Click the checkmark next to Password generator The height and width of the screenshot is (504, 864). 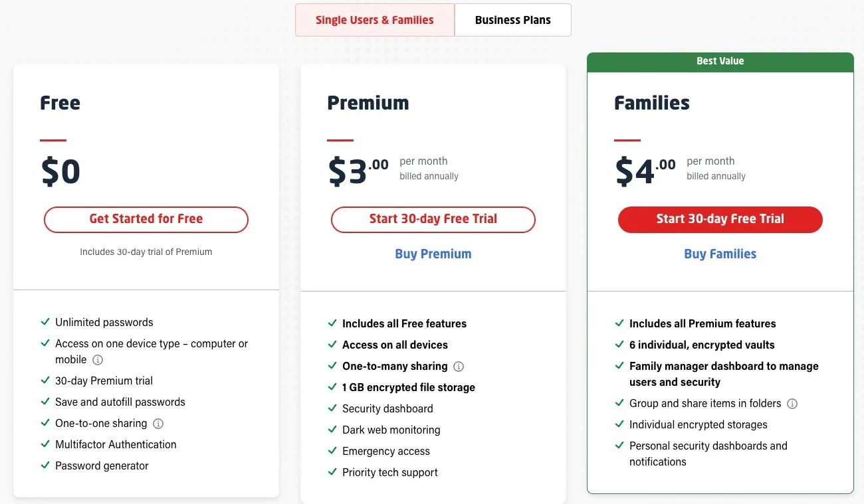pos(45,465)
